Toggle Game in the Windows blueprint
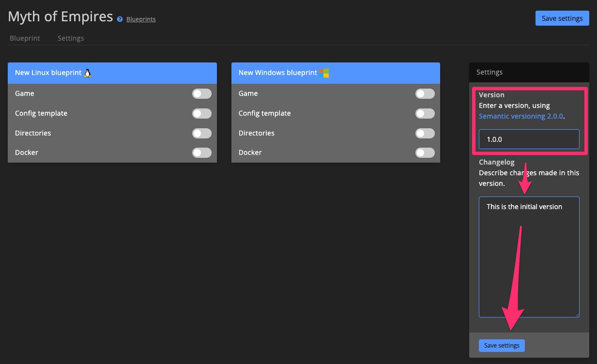This screenshot has width=597, height=364. pyautogui.click(x=425, y=93)
